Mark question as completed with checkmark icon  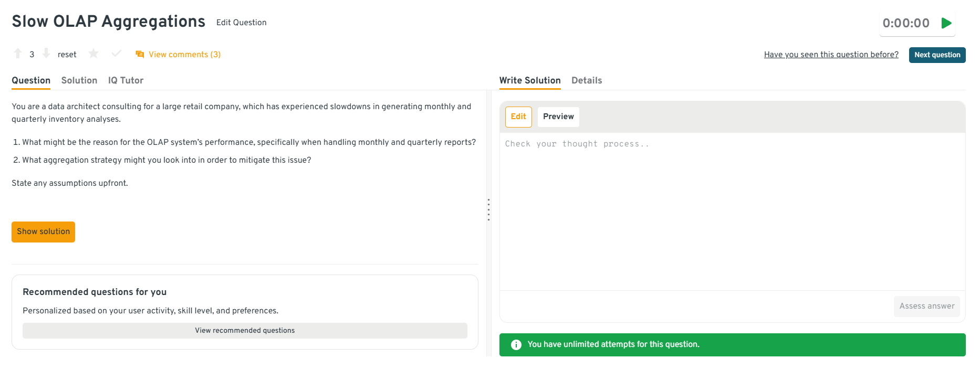click(x=117, y=54)
